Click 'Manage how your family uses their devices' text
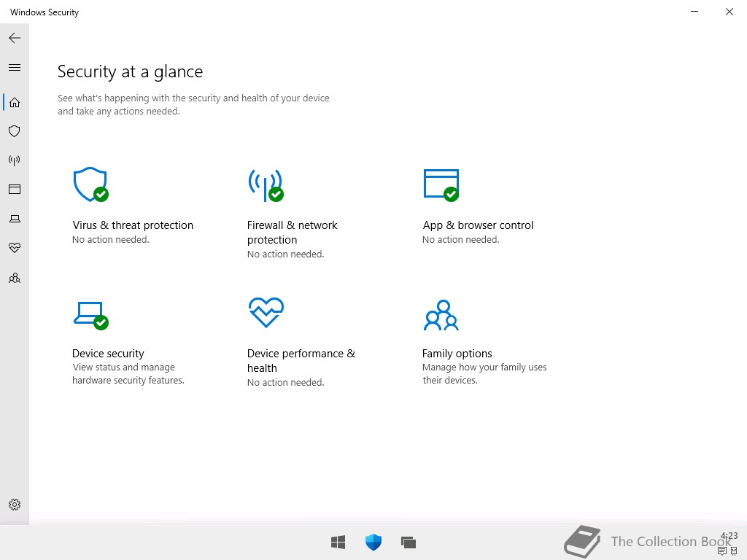 click(x=484, y=374)
